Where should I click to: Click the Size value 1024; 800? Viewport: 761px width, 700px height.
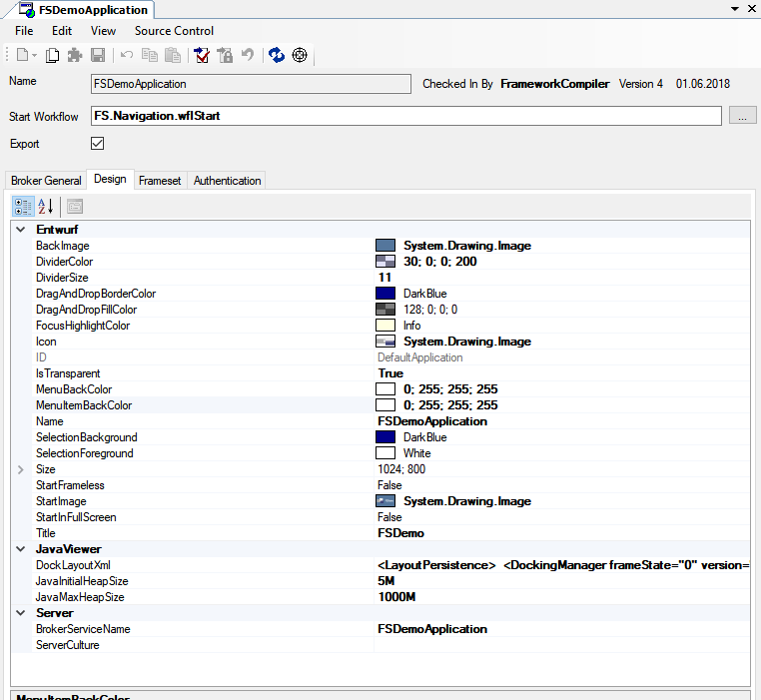pyautogui.click(x=401, y=469)
